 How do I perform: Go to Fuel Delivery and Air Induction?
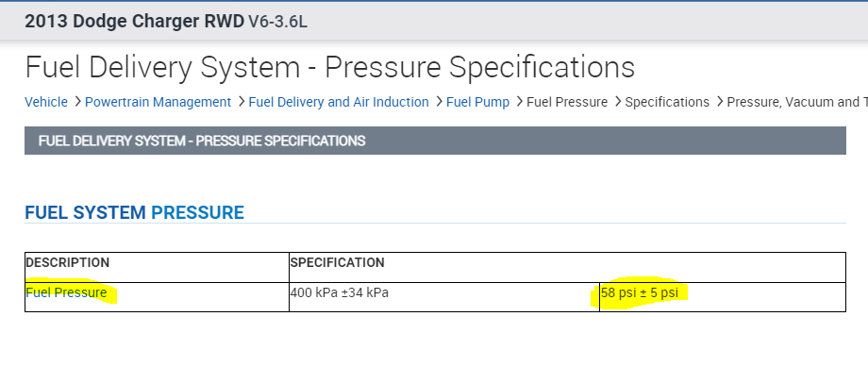coord(339,102)
